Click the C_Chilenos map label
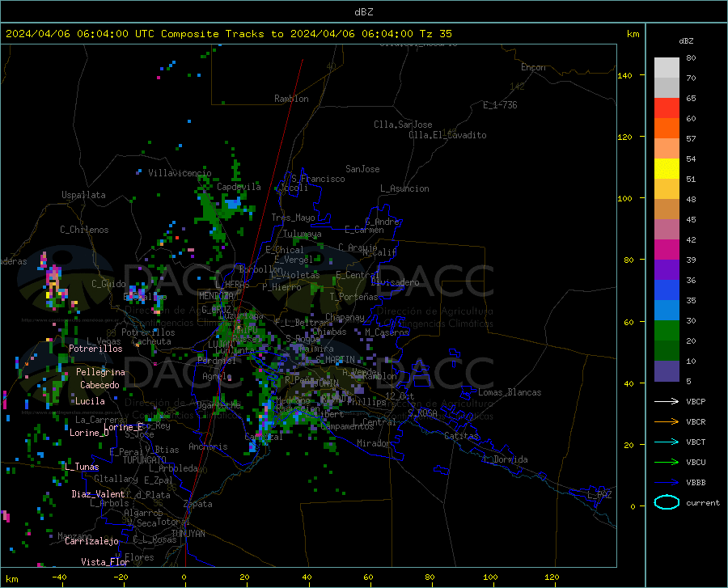Image resolution: width=728 pixels, height=588 pixels. (x=84, y=230)
